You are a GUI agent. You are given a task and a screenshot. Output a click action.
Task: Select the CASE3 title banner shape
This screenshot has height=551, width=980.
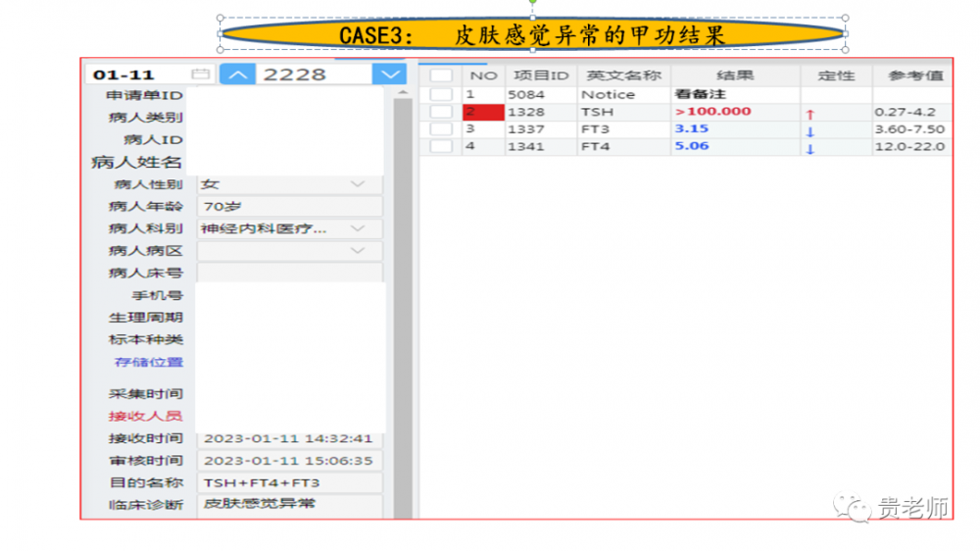(x=532, y=33)
